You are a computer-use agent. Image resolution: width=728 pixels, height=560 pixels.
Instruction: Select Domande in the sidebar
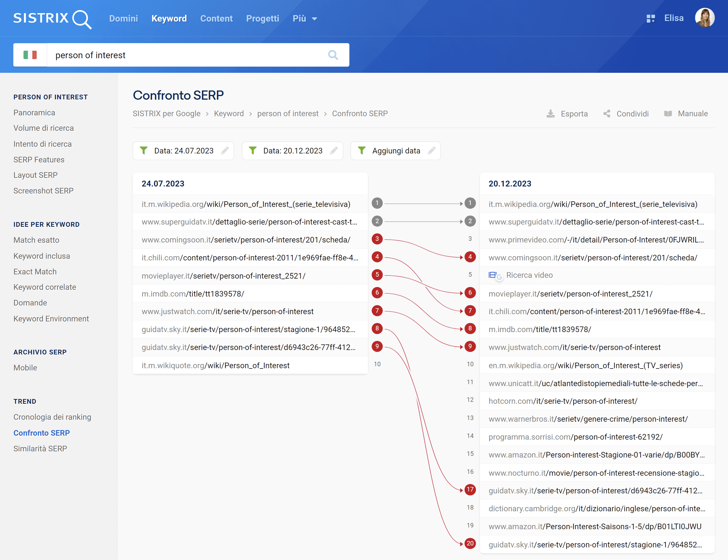coord(30,303)
